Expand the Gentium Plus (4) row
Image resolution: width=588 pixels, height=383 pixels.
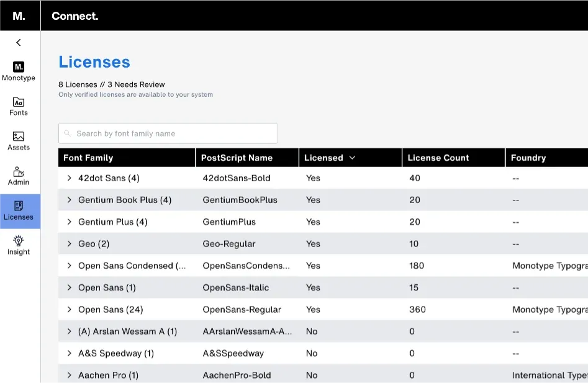69,222
